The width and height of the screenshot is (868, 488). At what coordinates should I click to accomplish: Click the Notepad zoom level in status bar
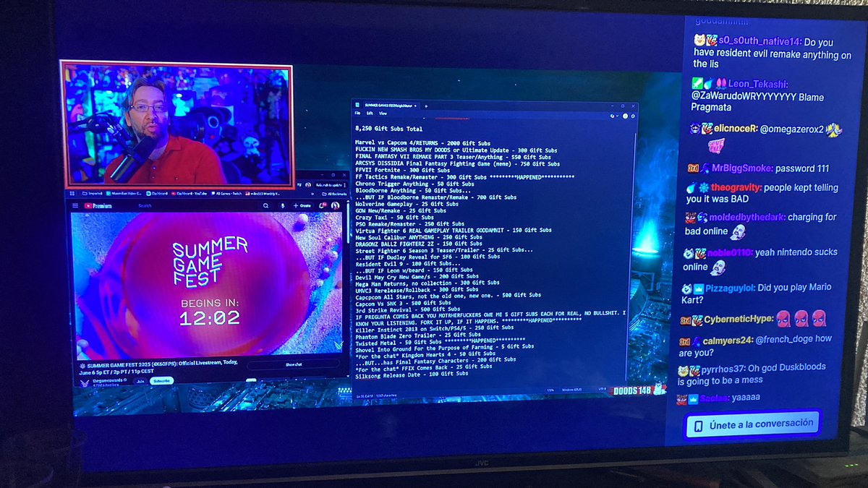point(550,390)
